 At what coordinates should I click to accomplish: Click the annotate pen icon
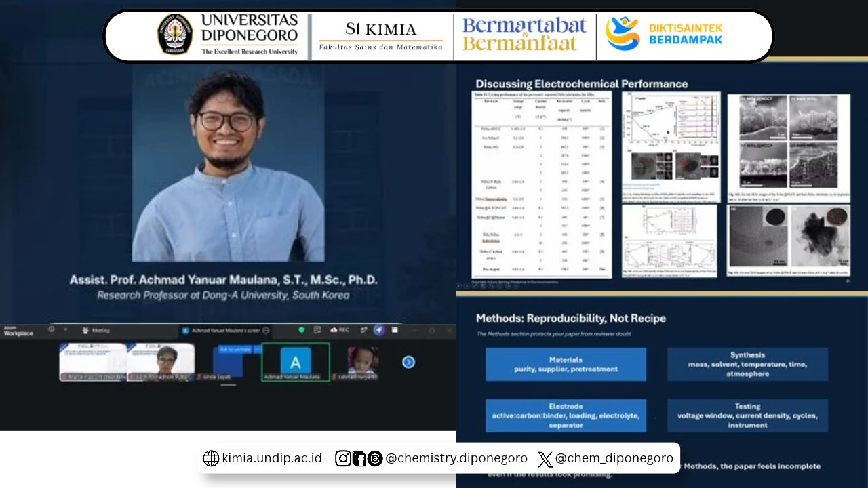coord(364,330)
